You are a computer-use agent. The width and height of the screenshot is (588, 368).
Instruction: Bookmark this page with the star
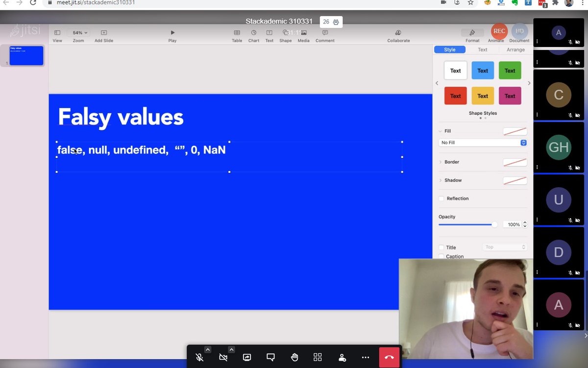[x=470, y=2]
